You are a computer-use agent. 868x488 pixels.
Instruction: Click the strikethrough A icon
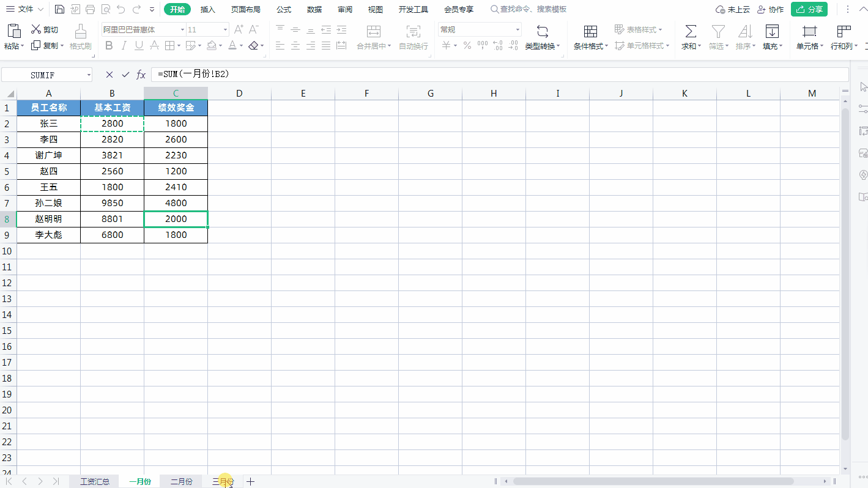pyautogui.click(x=155, y=45)
